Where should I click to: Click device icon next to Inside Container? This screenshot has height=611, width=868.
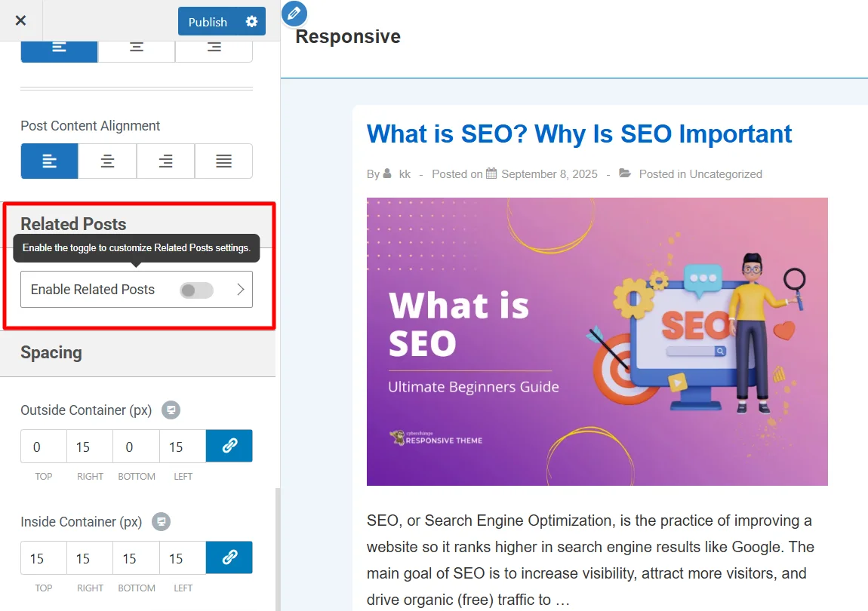(161, 522)
